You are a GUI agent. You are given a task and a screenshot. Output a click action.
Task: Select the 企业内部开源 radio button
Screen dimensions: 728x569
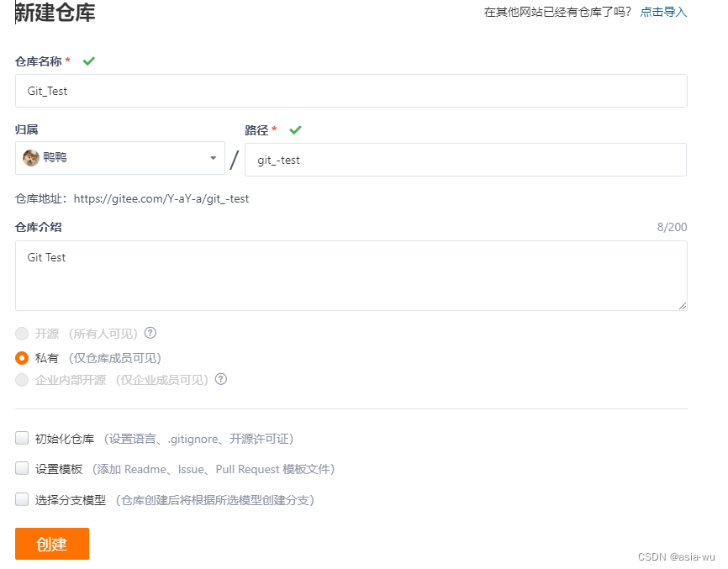(22, 380)
